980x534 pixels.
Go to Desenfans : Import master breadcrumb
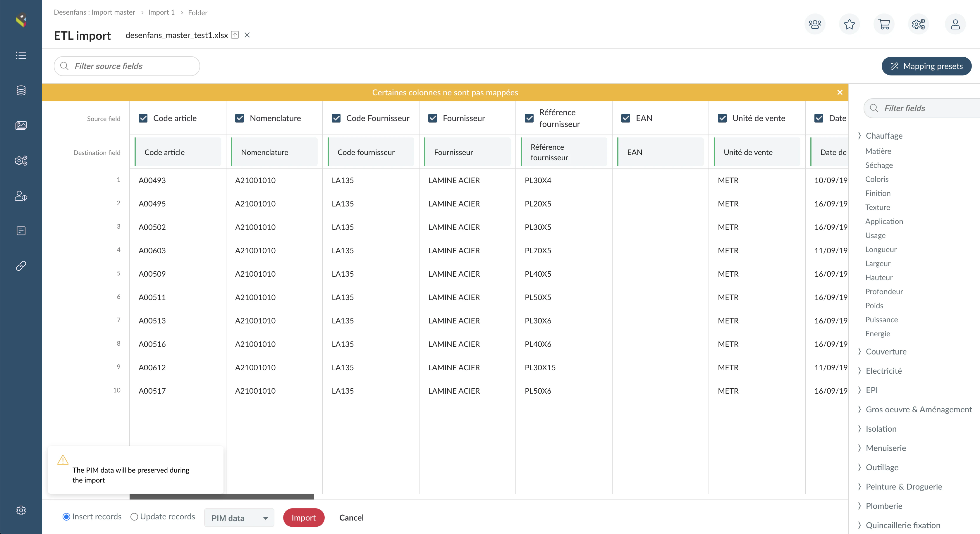94,12
